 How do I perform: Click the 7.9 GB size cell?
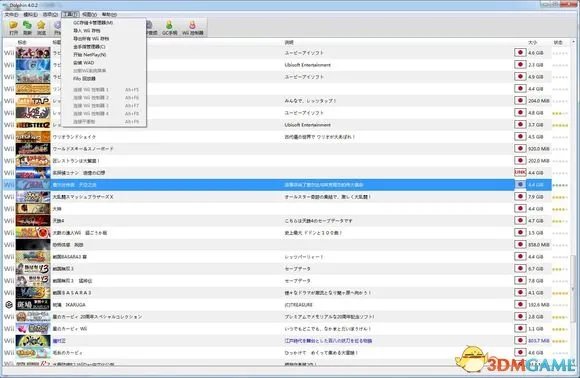click(x=536, y=197)
